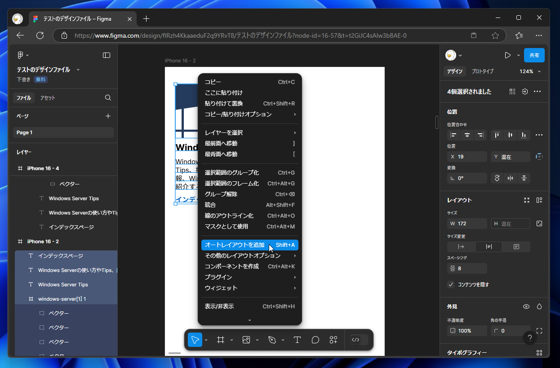Open the help question mark button
560x368 pixels.
pyautogui.click(x=530, y=338)
